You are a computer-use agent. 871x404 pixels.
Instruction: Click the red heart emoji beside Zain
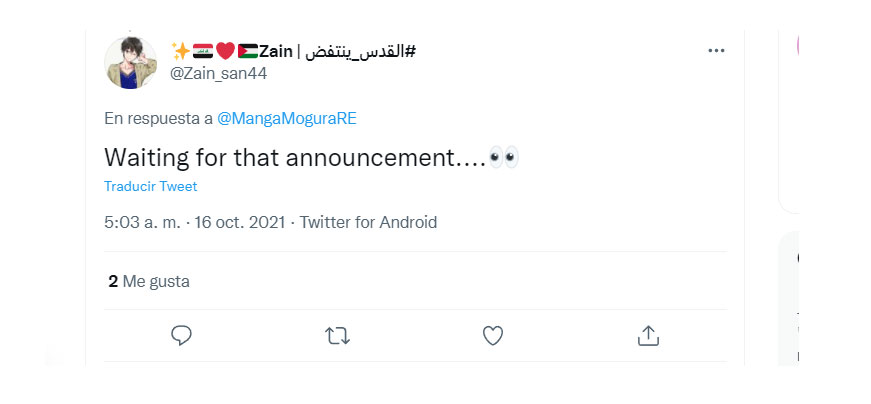point(225,51)
